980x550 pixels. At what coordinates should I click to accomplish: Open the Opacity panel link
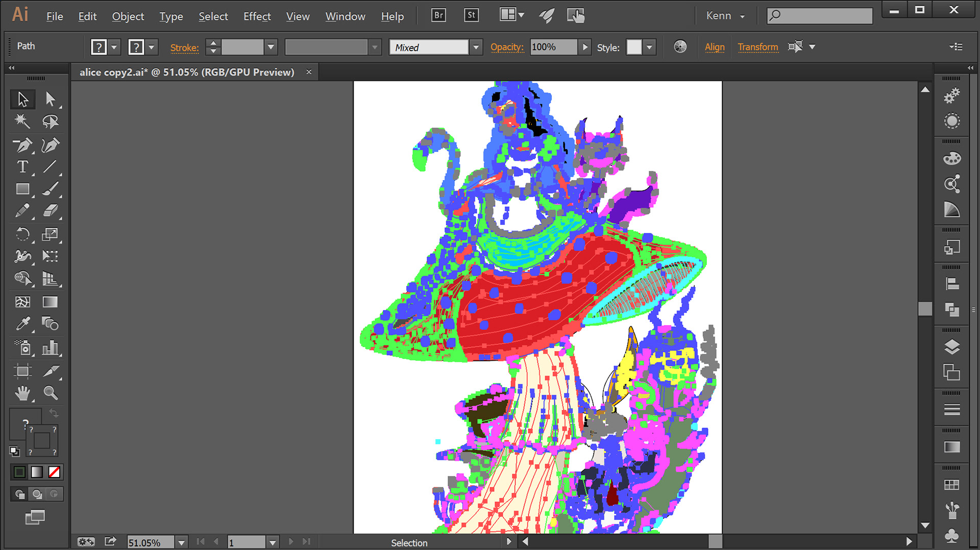tap(507, 47)
